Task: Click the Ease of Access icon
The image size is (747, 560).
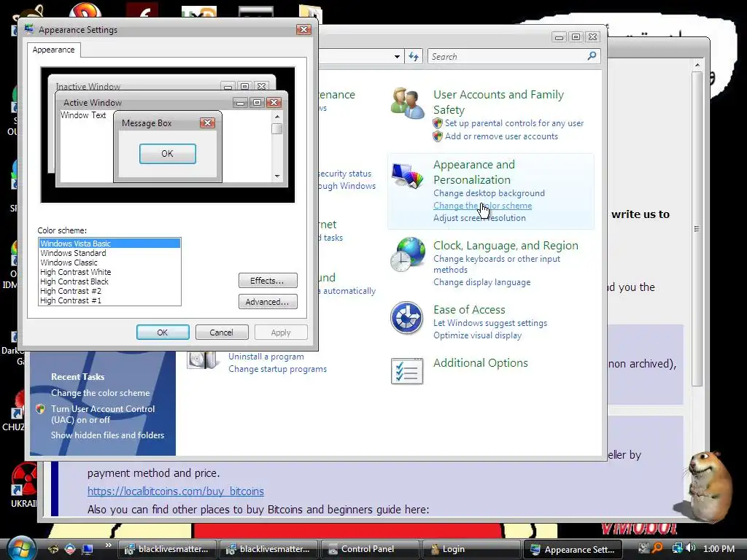Action: [x=406, y=318]
